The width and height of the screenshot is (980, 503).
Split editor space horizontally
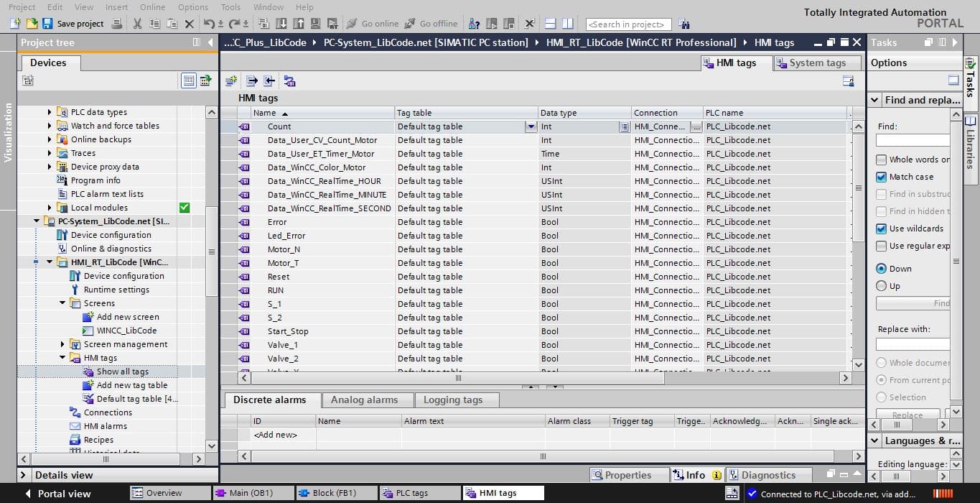[x=551, y=24]
